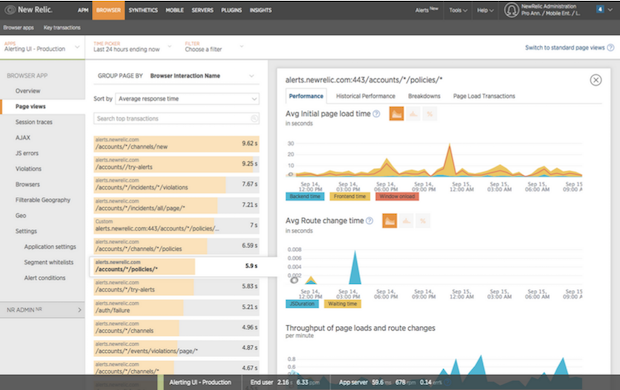620x390 pixels.
Task: Toggle Window onload legend swatch
Action: (397, 197)
